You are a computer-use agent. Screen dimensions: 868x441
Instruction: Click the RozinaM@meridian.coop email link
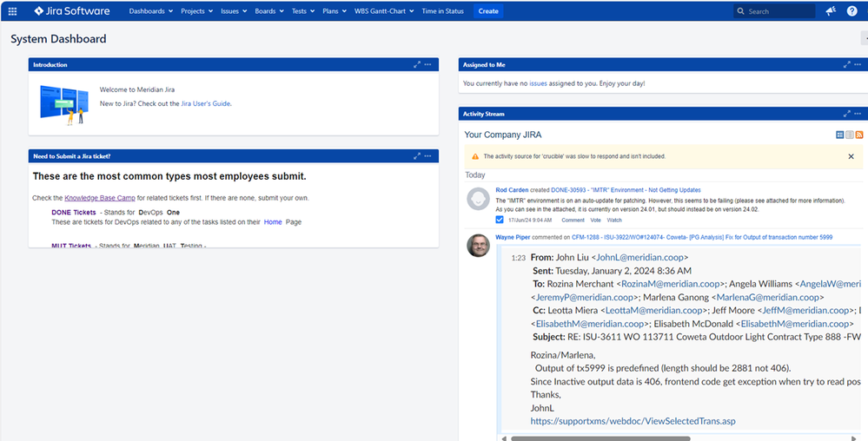tap(671, 284)
